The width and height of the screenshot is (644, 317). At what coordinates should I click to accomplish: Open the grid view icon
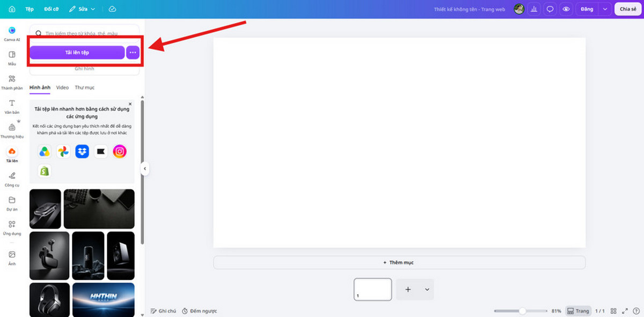click(613, 311)
